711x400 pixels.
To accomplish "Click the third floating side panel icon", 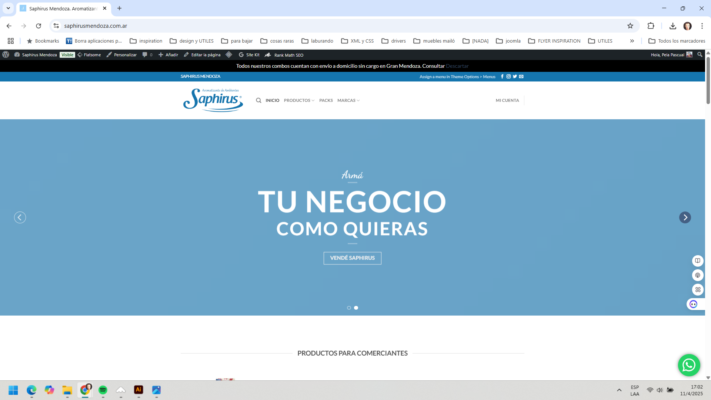I will pos(697,290).
